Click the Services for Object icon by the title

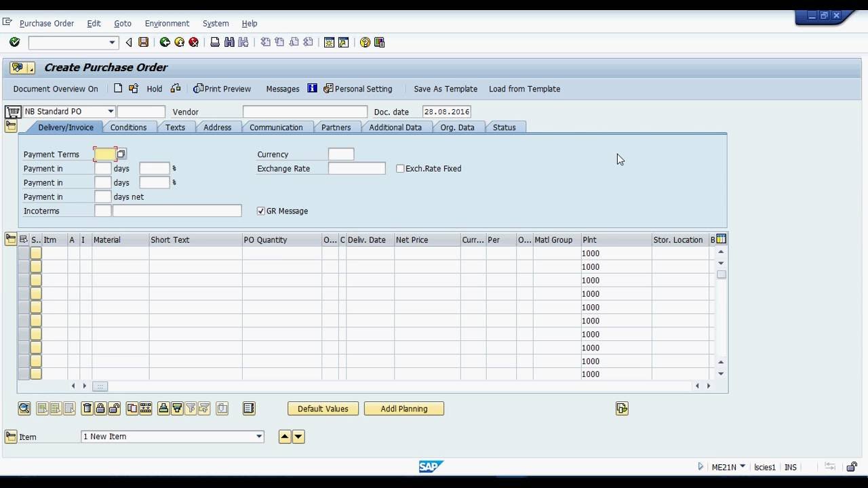click(22, 68)
